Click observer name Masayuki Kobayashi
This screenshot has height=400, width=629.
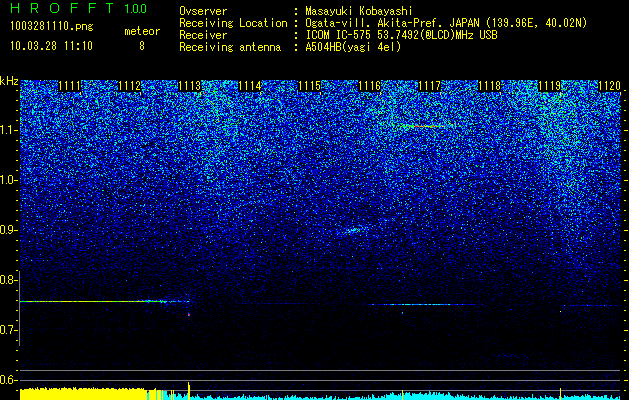click(359, 11)
